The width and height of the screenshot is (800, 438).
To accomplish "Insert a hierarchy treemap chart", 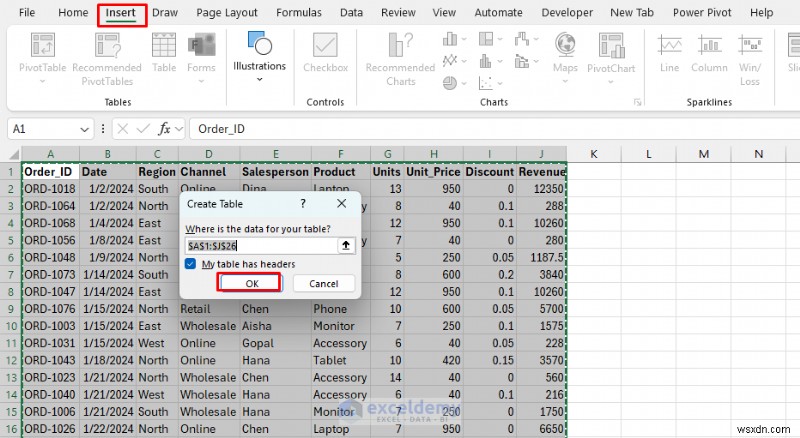I will 486,39.
